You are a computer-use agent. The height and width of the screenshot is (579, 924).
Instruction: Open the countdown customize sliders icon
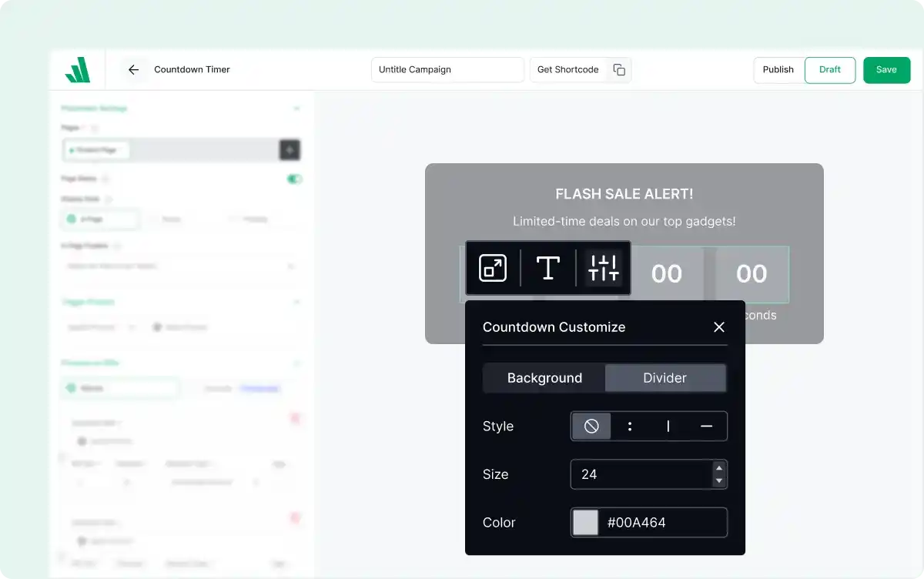click(604, 268)
